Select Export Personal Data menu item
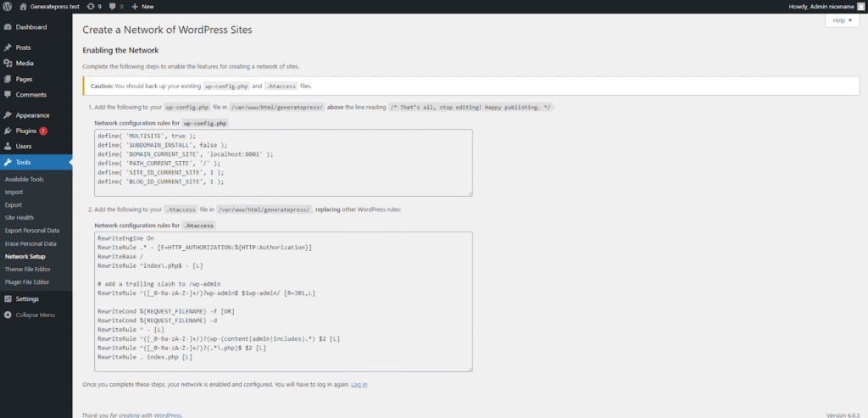868x418 pixels. pyautogui.click(x=32, y=231)
